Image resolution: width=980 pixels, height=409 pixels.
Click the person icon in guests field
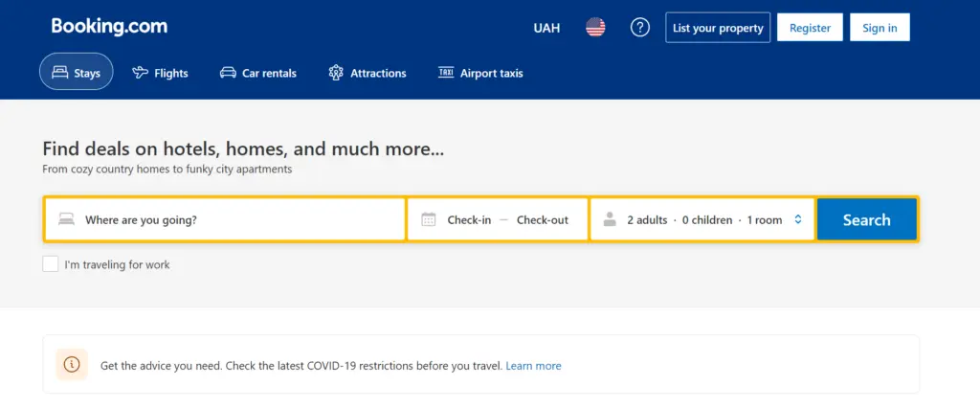pos(610,219)
